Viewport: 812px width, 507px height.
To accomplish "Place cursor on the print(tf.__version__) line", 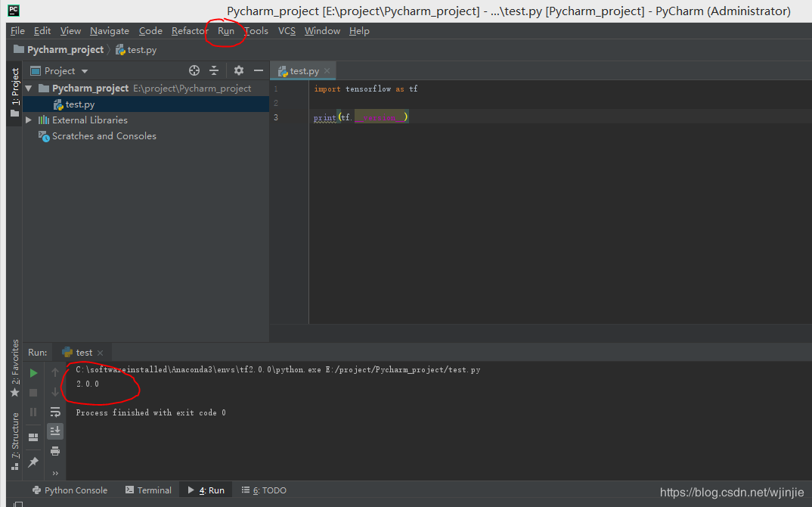I will point(361,117).
